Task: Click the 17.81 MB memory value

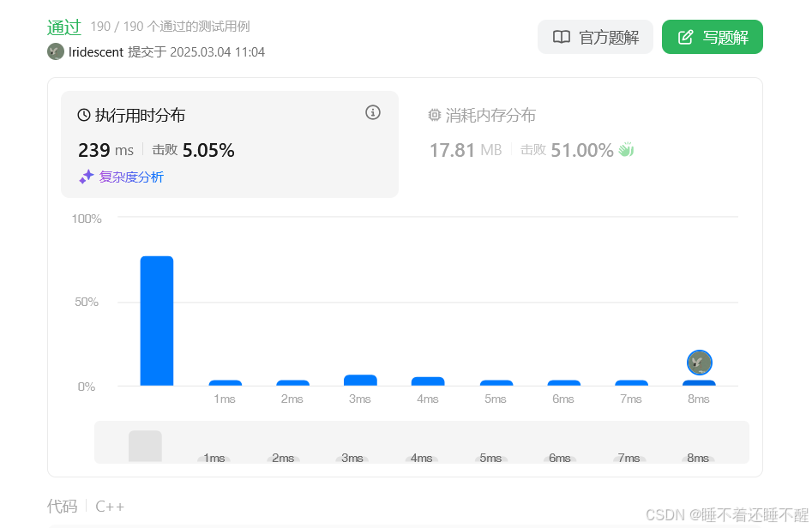Action: [x=466, y=150]
